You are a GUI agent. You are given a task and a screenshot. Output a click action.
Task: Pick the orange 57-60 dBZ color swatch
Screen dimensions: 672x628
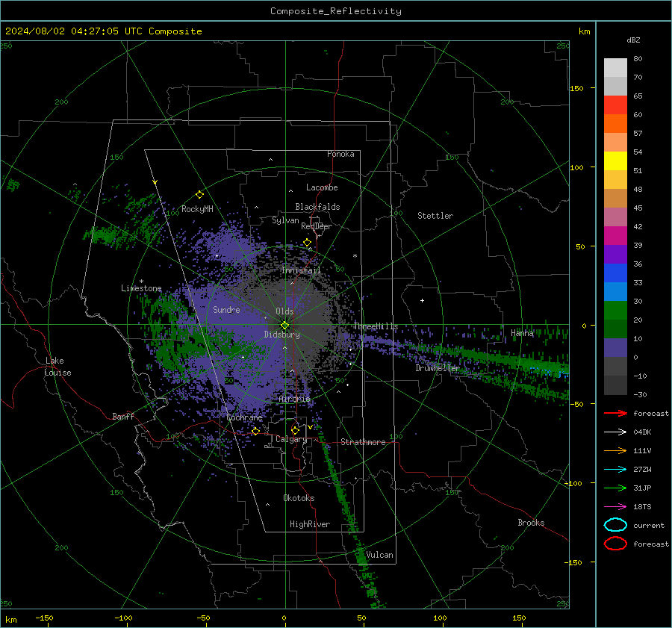click(x=615, y=124)
